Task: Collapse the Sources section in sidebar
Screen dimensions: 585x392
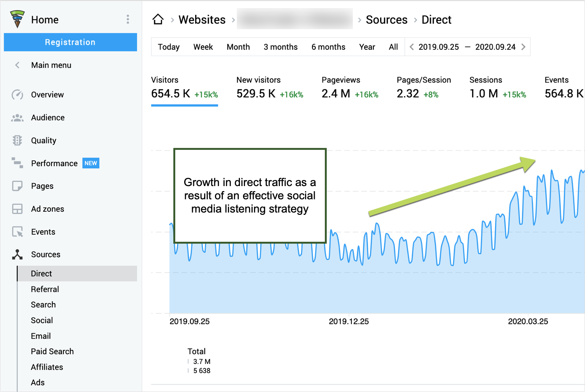Action: coord(45,255)
